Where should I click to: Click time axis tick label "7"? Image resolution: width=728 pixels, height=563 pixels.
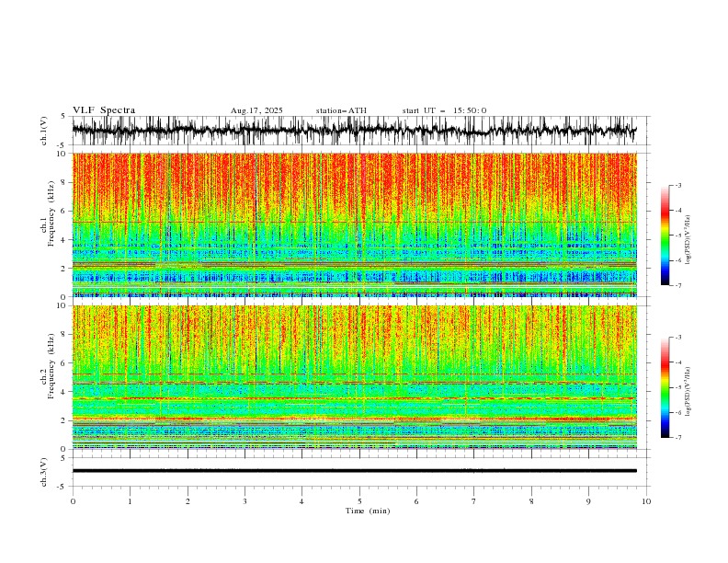pyautogui.click(x=474, y=501)
